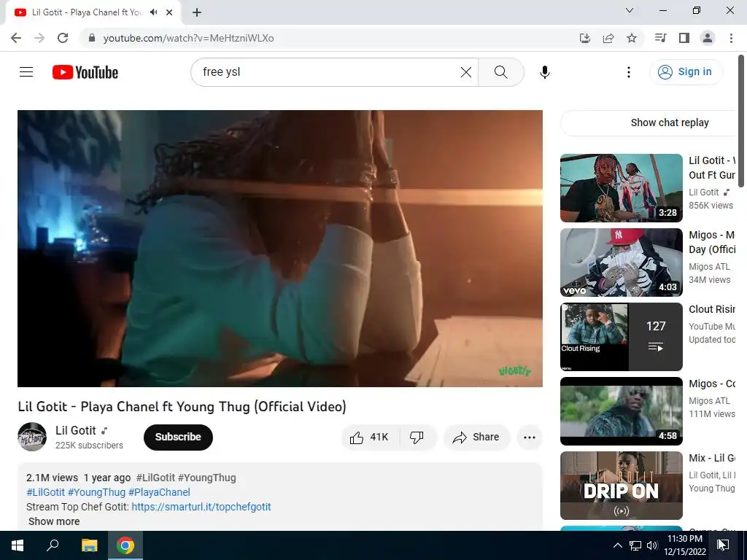The height and width of the screenshot is (560, 747).
Task: Bookmark this tab with the star
Action: tap(632, 38)
